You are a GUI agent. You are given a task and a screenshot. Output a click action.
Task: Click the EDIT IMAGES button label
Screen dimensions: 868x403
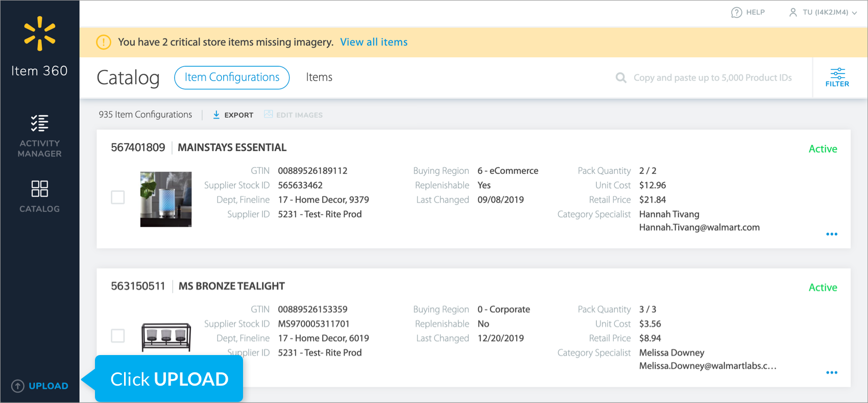click(299, 115)
